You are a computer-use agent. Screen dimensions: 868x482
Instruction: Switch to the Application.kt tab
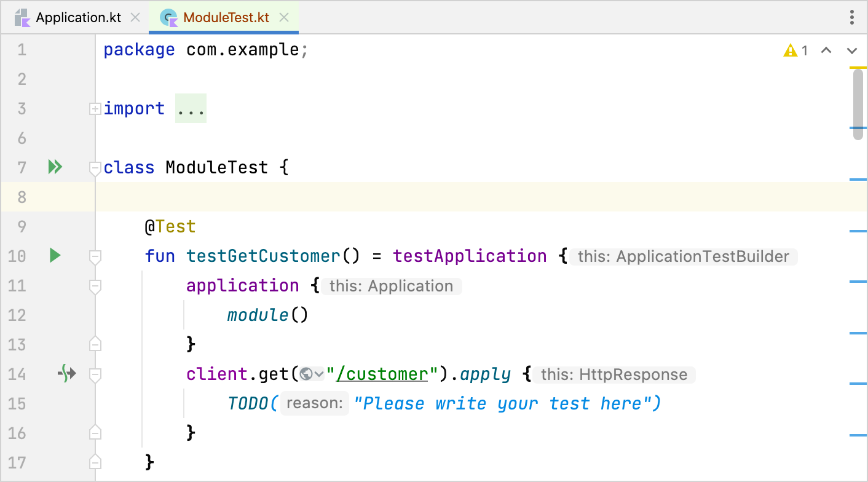tap(77, 17)
